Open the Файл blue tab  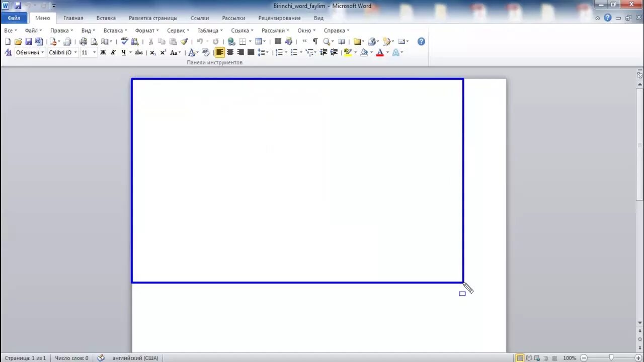14,18
